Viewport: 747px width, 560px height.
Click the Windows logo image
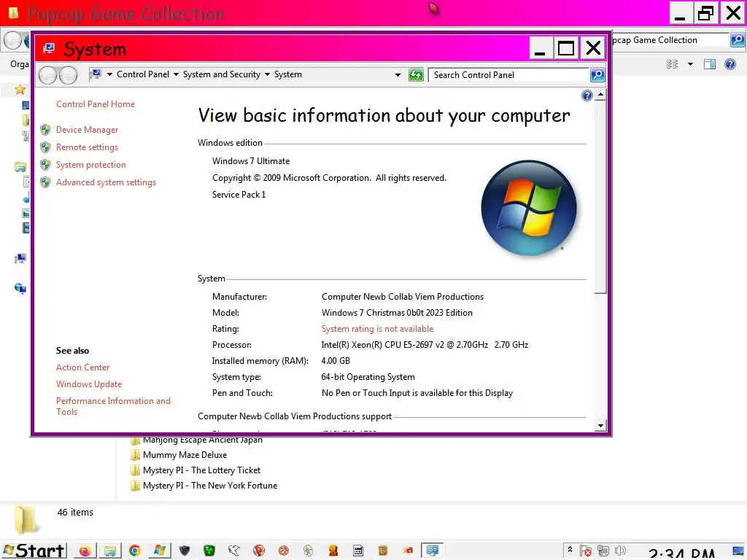coord(529,208)
